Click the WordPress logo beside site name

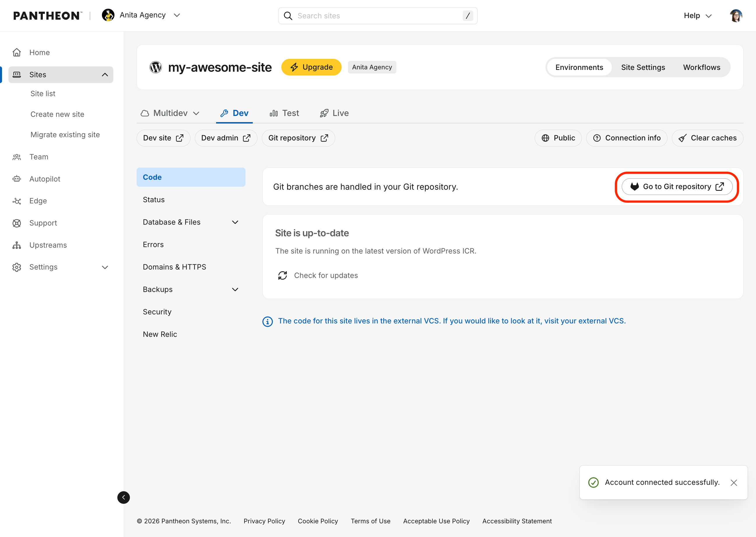[156, 67]
